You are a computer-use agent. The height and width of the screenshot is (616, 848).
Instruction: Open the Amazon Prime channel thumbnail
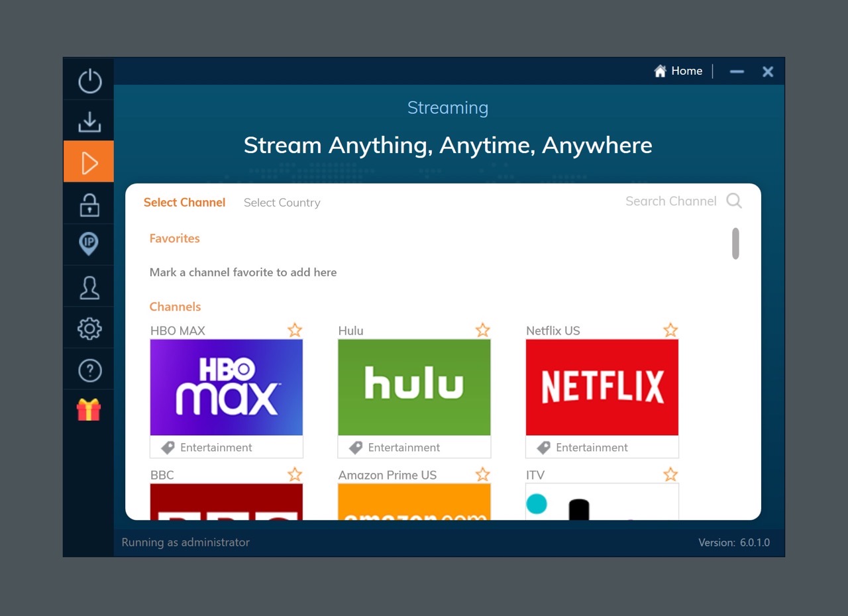(414, 501)
